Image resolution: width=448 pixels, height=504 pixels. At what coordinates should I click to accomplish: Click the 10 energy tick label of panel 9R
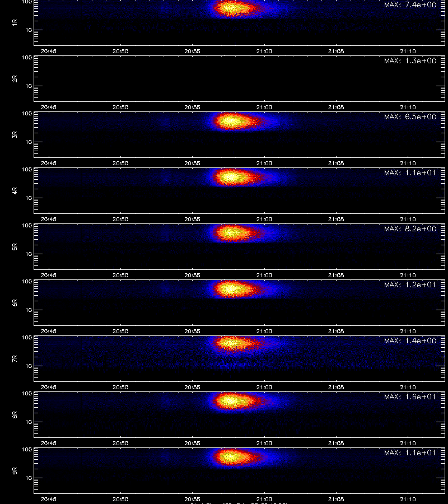coord(29,478)
